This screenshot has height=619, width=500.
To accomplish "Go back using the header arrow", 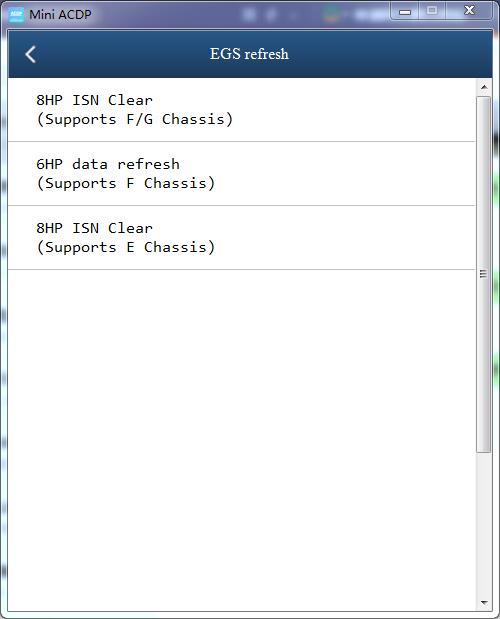I will click(30, 54).
